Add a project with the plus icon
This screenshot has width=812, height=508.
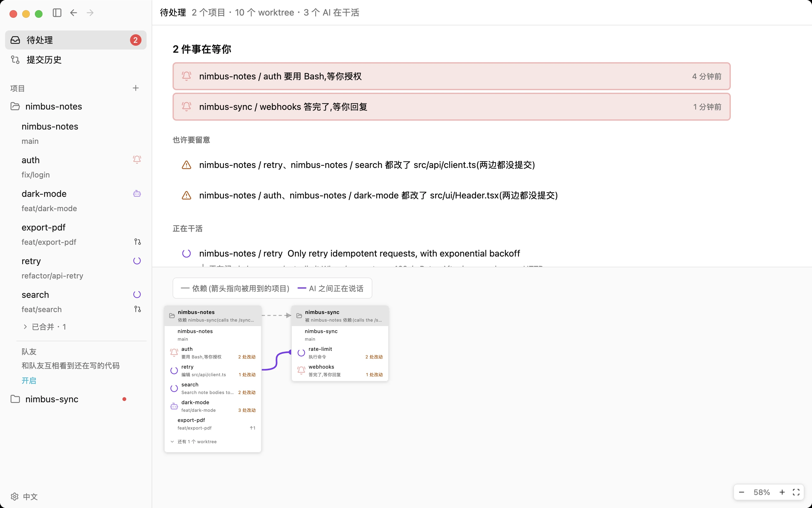pos(135,88)
